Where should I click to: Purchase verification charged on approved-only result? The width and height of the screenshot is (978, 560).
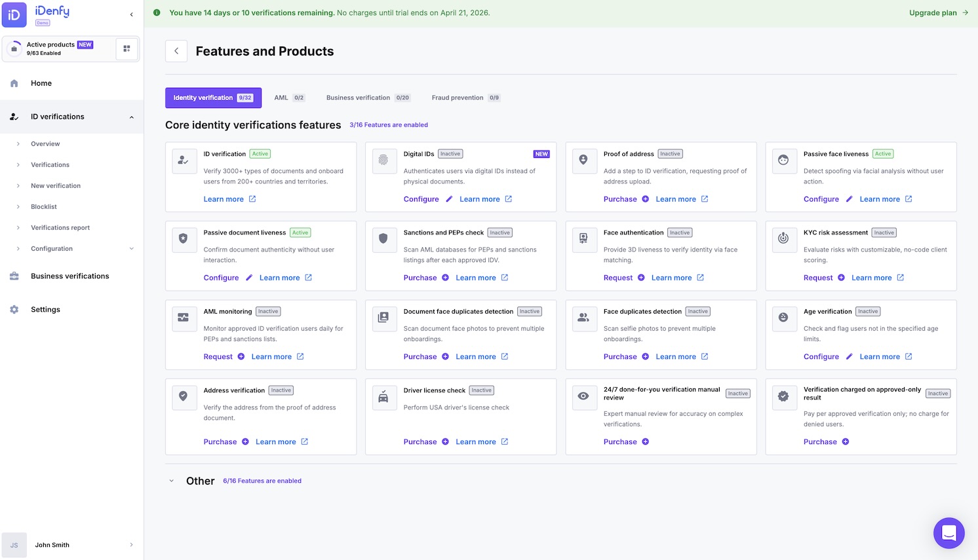click(826, 442)
